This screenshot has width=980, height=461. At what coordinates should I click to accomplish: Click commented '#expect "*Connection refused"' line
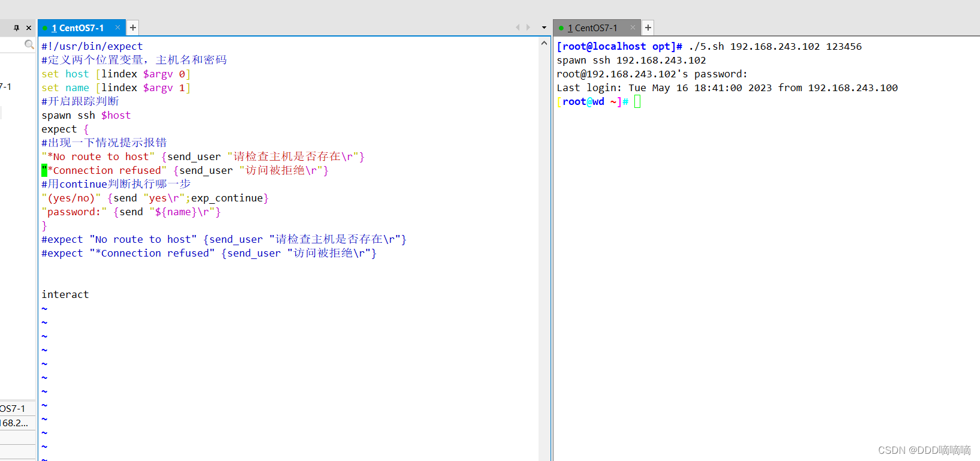click(x=208, y=253)
